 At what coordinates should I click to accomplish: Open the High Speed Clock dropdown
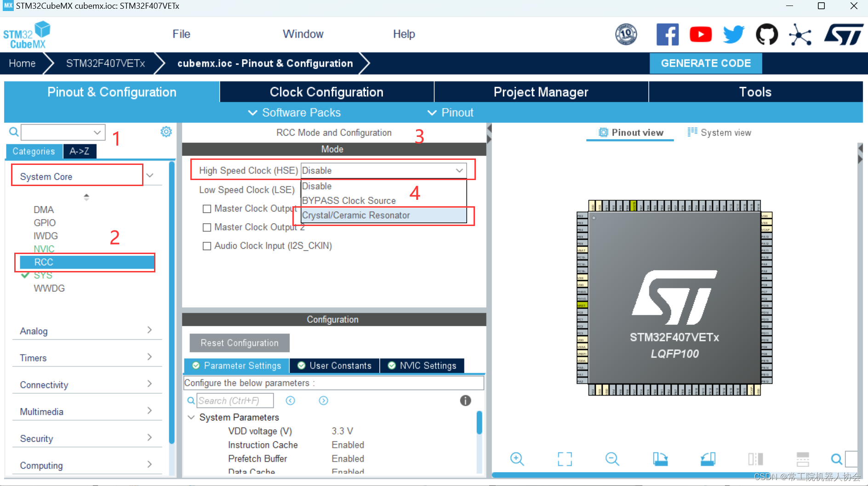459,170
